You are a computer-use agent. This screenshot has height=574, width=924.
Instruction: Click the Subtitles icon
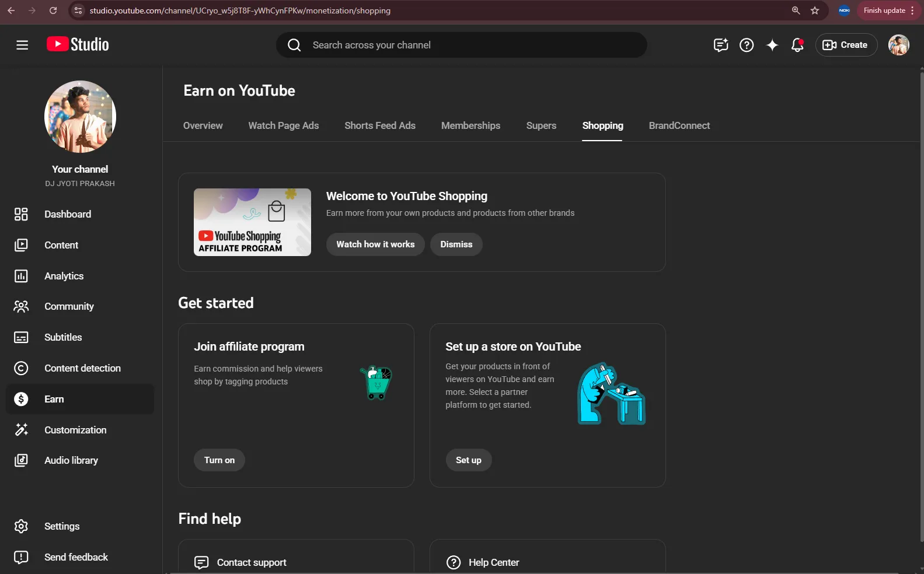click(x=21, y=337)
